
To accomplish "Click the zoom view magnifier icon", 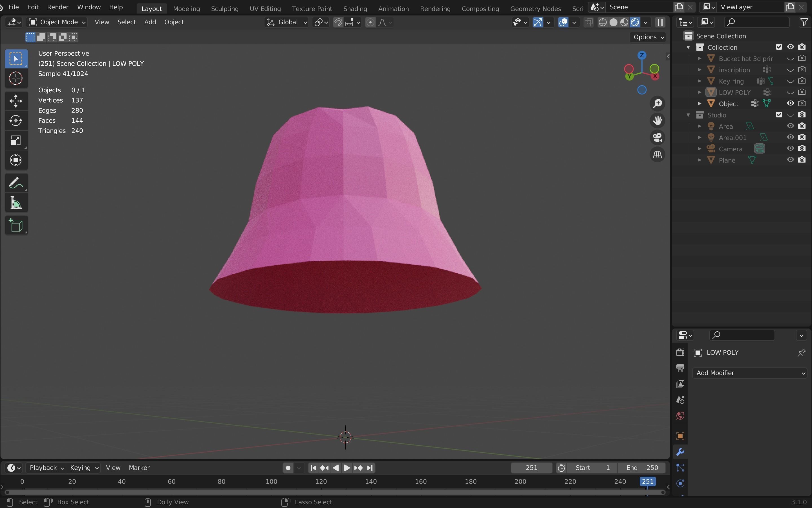I will (x=657, y=104).
